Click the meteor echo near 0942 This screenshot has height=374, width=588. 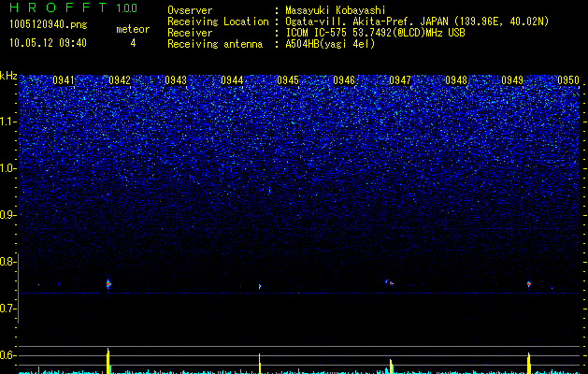click(108, 284)
